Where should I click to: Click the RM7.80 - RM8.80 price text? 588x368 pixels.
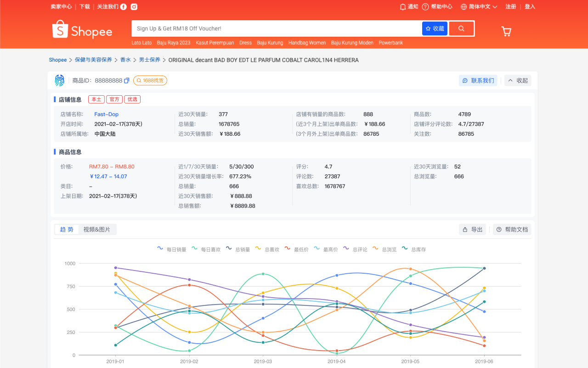point(112,167)
